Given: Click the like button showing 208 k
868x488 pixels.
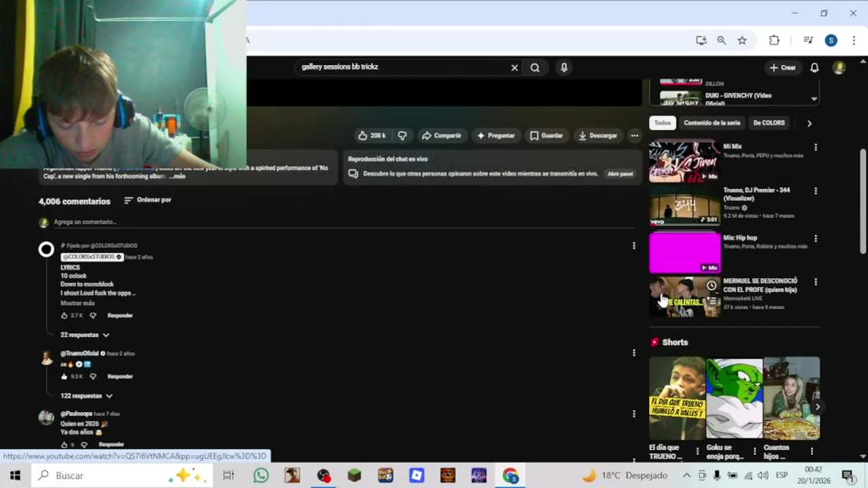Looking at the screenshot, I should click(372, 136).
